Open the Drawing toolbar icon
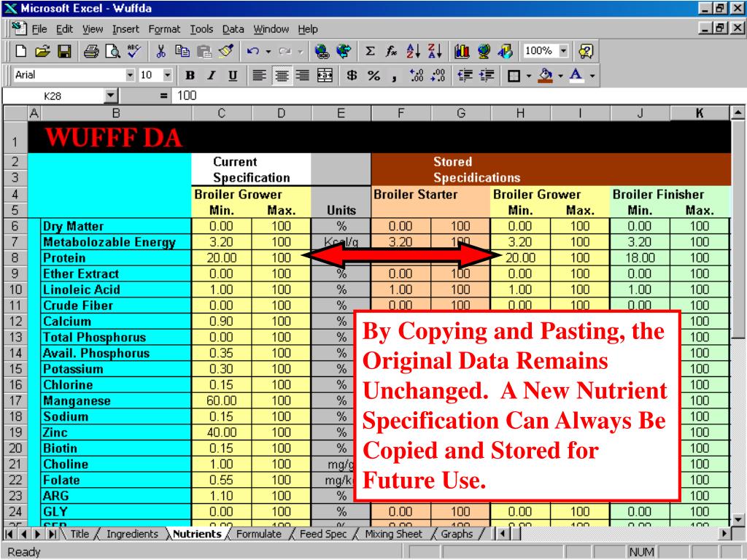Screen dimensions: 747x560 tap(506, 51)
